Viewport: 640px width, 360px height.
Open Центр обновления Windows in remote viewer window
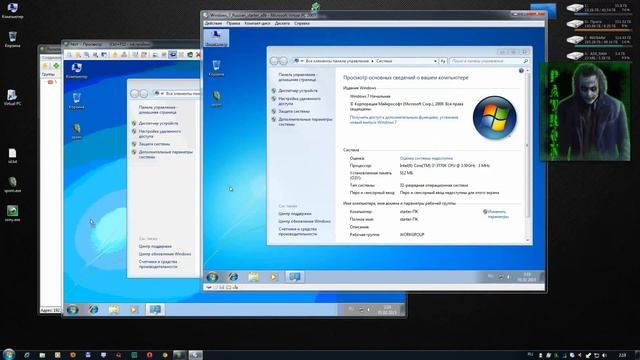pos(165,254)
